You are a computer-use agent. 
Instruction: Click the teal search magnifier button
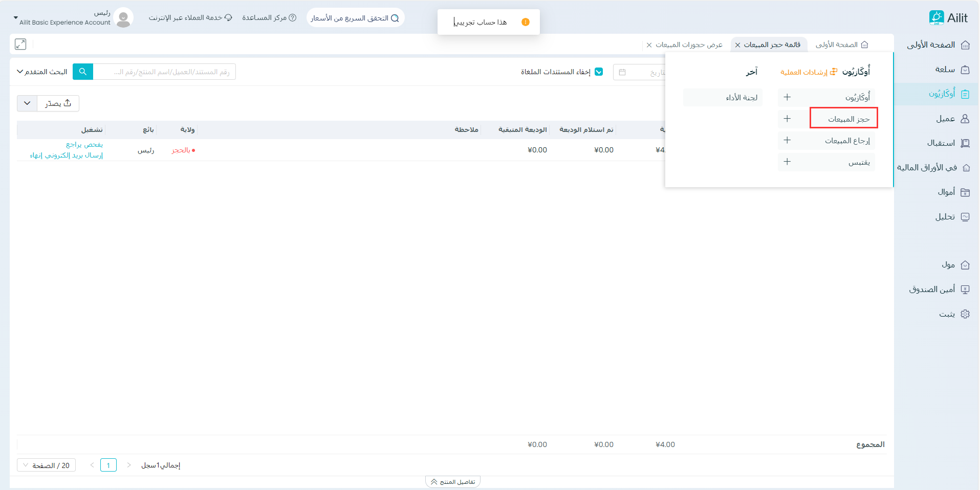click(x=82, y=72)
